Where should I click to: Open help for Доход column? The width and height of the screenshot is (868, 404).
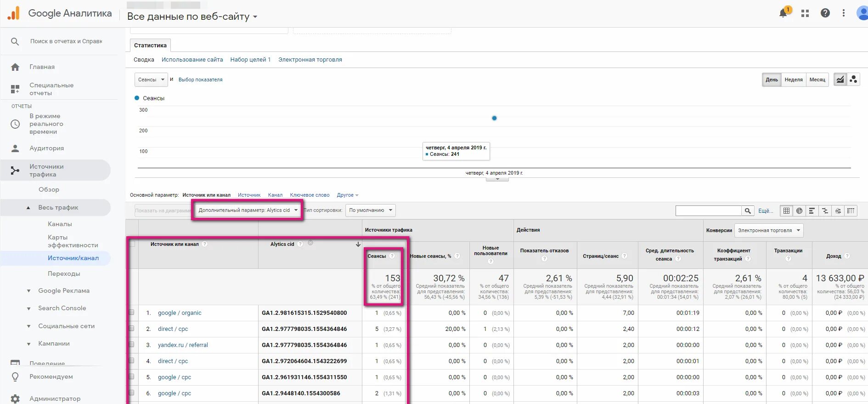coord(847,256)
